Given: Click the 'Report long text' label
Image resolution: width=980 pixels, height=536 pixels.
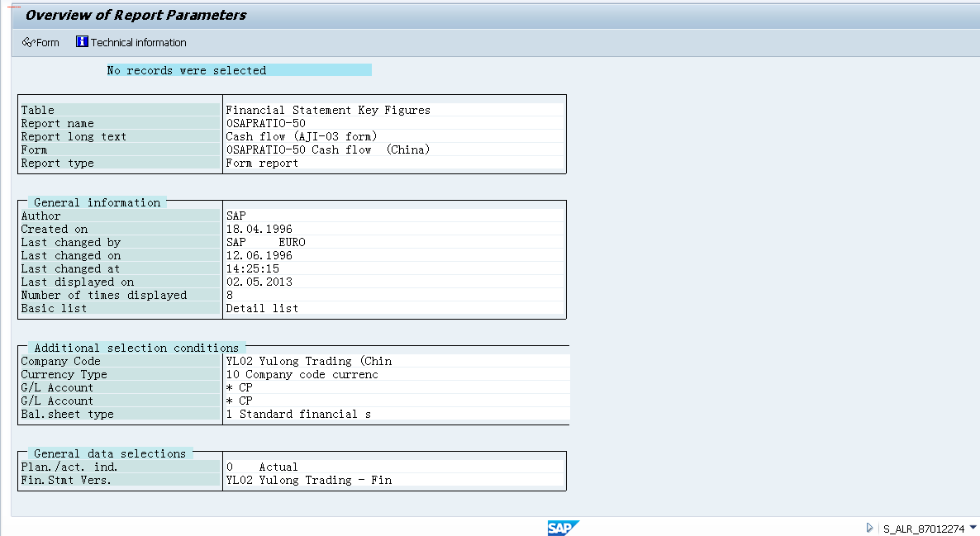Looking at the screenshot, I should pyautogui.click(x=73, y=136).
